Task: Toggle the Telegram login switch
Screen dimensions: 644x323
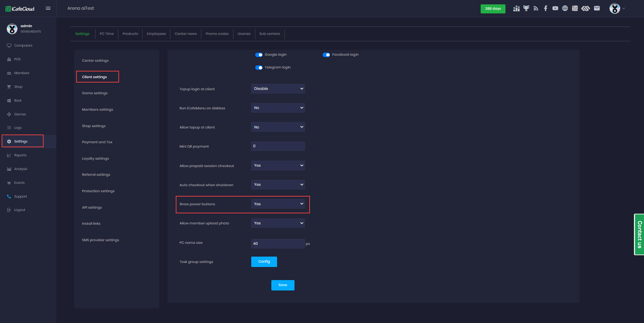Action: point(259,67)
